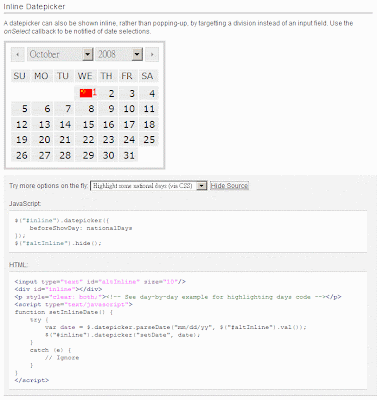Select day 16 in calendar
Screen dimensions: 377x400
[107, 124]
